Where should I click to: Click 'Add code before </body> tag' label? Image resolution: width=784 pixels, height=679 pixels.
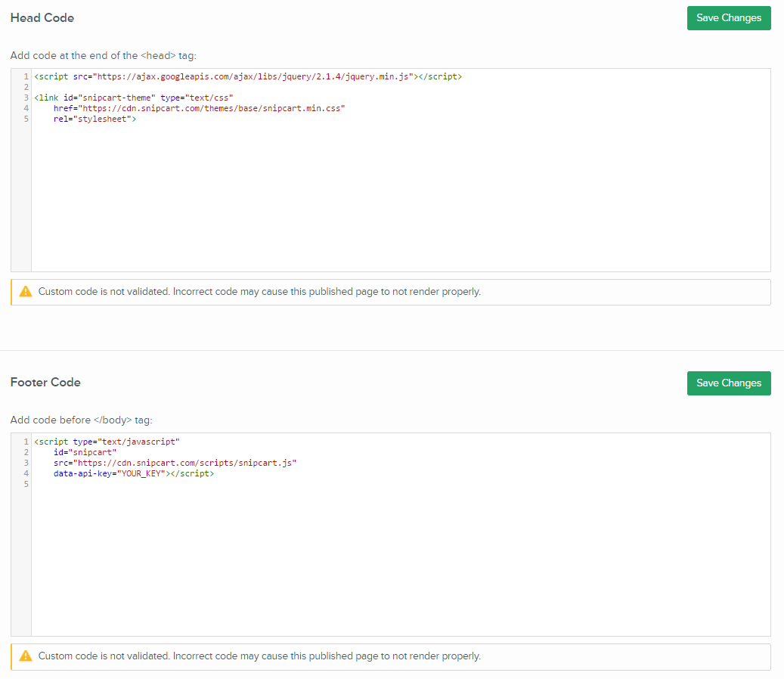[82, 420]
